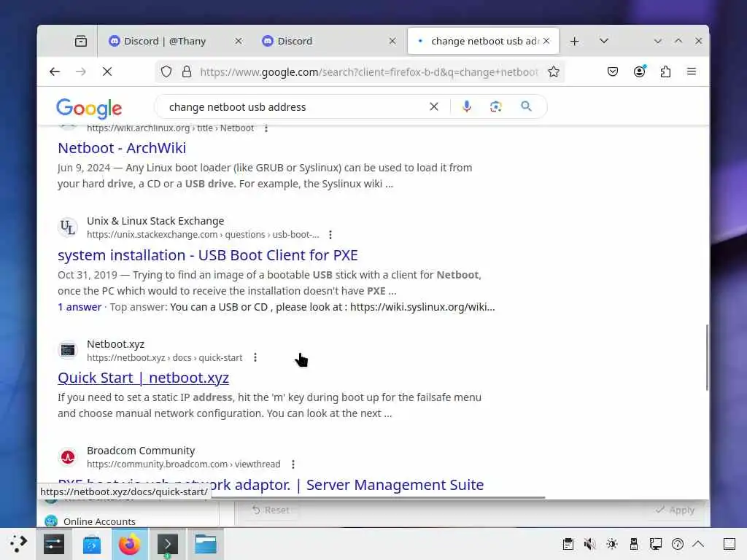This screenshot has width=747, height=560.
Task: Open options for the Broadcom Community result
Action: [x=293, y=464]
